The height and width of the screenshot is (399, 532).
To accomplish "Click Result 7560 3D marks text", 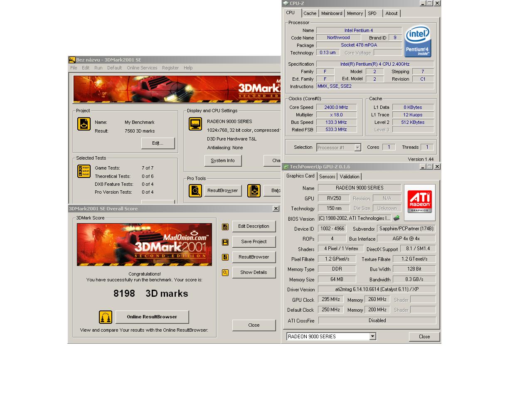I will point(140,131).
